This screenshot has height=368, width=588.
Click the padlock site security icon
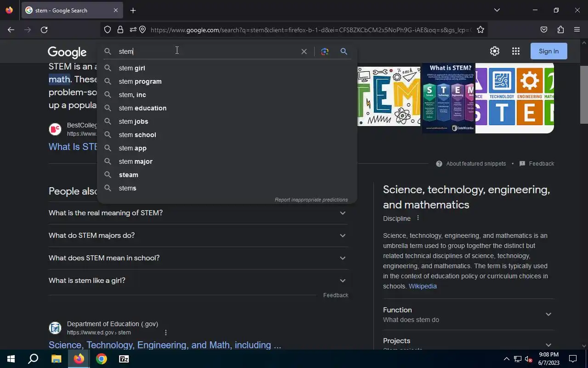[x=120, y=30]
